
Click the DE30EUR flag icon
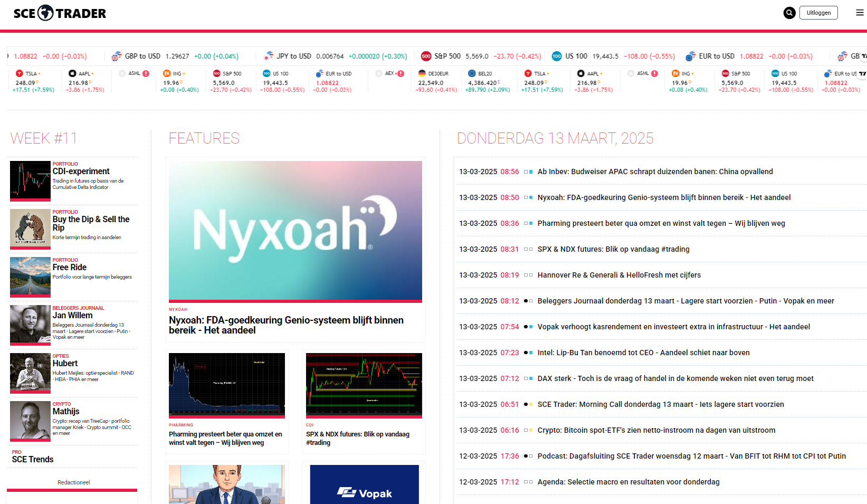point(422,73)
